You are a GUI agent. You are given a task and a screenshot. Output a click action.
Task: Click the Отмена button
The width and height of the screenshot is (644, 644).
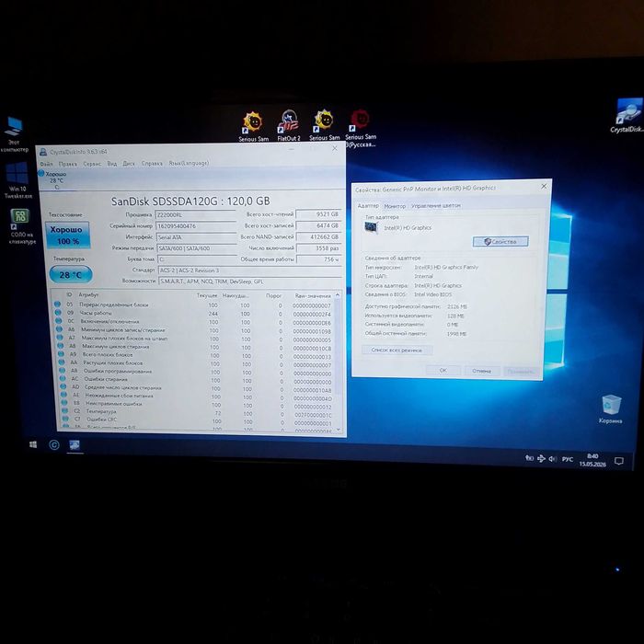[x=482, y=371]
